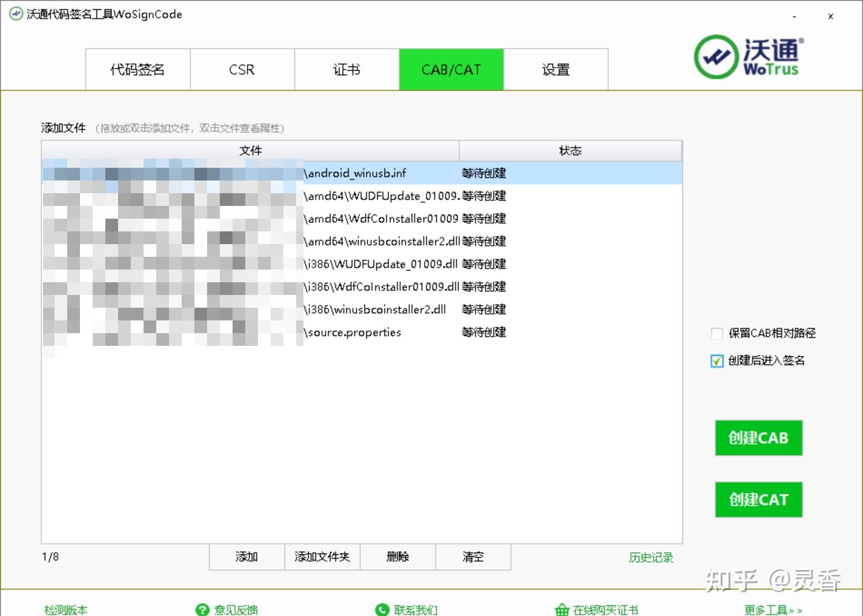Minimize the WoSignCode window
Screen dimensions: 863x616
click(795, 16)
